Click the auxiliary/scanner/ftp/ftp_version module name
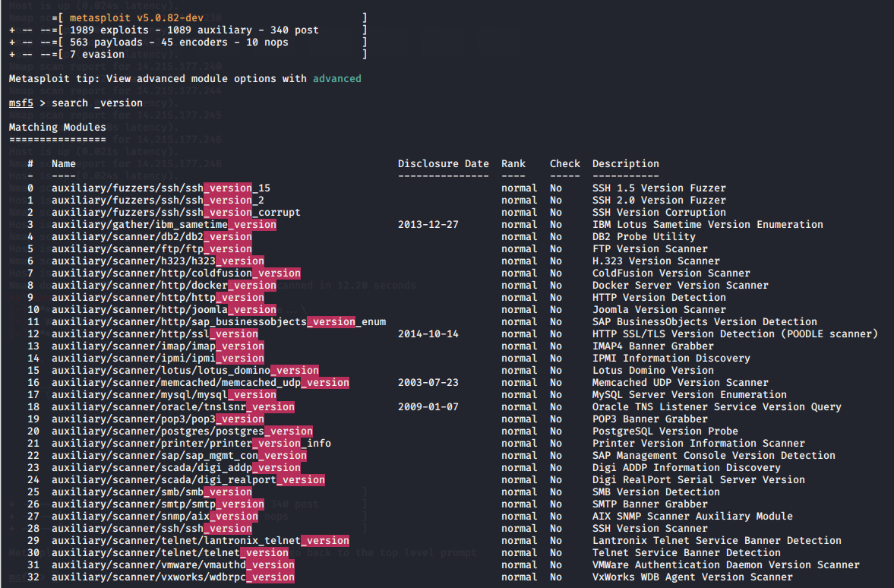The width and height of the screenshot is (894, 588). [x=151, y=248]
